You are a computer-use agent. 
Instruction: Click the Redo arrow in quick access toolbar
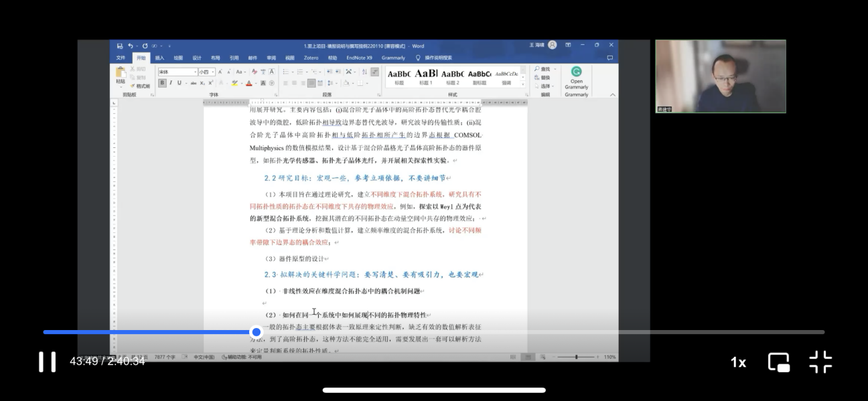coord(145,46)
